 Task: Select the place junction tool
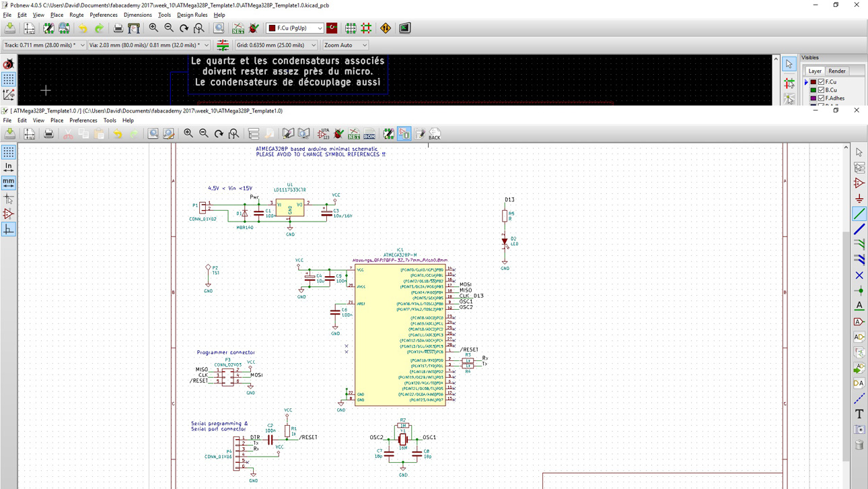coord(859,291)
